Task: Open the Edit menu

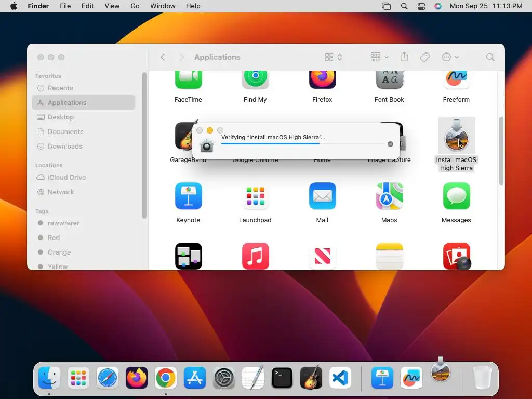Action: 87,6
